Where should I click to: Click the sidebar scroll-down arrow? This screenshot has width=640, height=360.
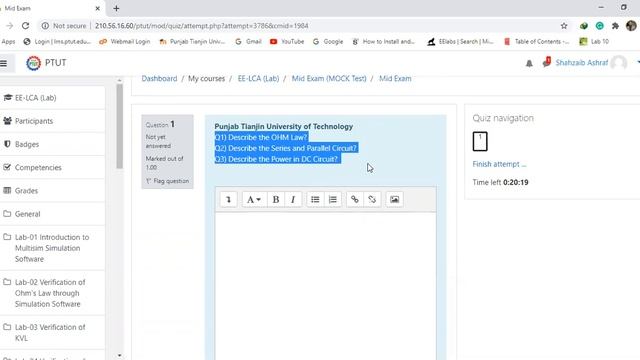(x=119, y=356)
